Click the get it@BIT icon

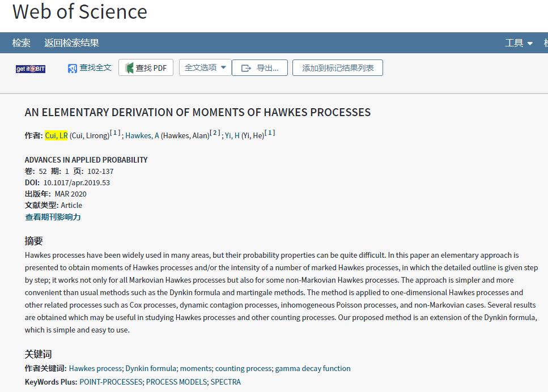(x=31, y=69)
